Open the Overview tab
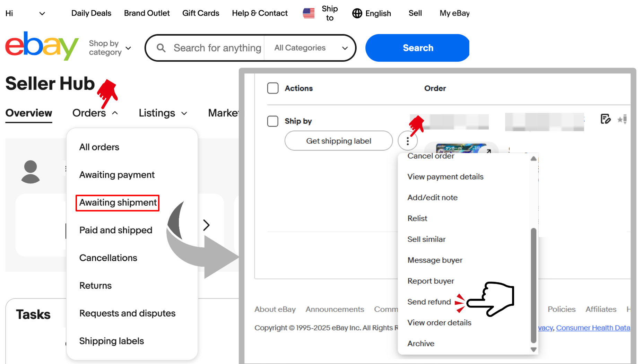 pyautogui.click(x=29, y=113)
